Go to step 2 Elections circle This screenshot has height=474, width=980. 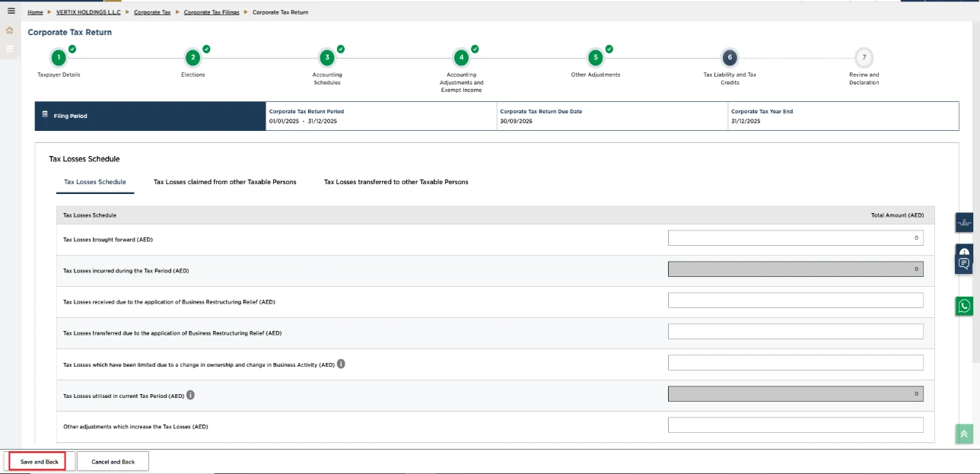coord(193,57)
